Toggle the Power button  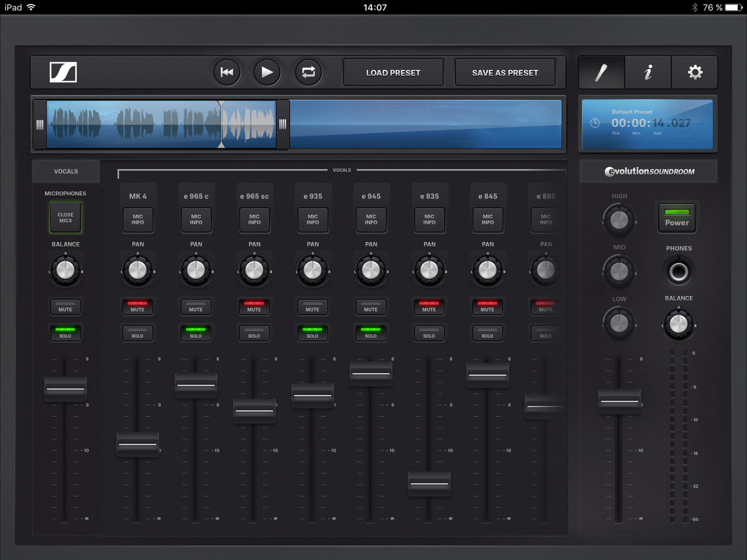click(x=677, y=218)
